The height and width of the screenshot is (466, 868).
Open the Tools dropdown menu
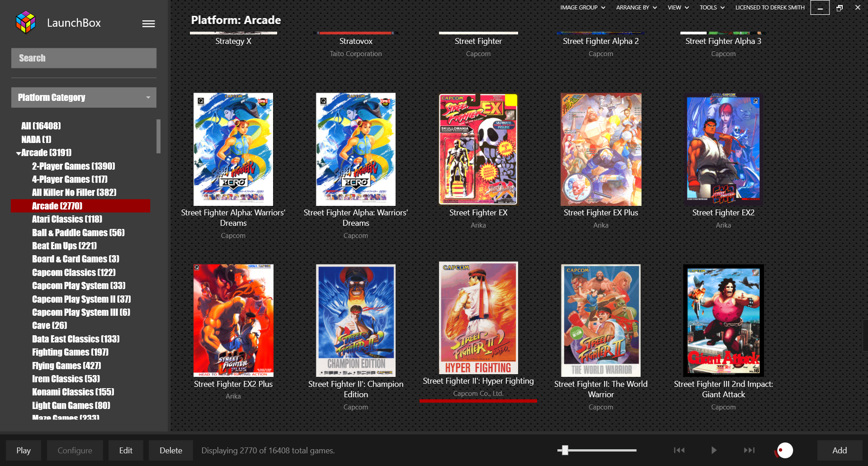712,8
